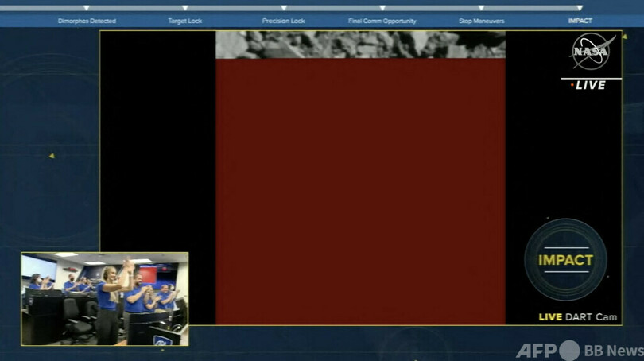Image resolution: width=644 pixels, height=361 pixels.
Task: Select the Stop Maneuvers milestone label
Action: click(x=481, y=21)
